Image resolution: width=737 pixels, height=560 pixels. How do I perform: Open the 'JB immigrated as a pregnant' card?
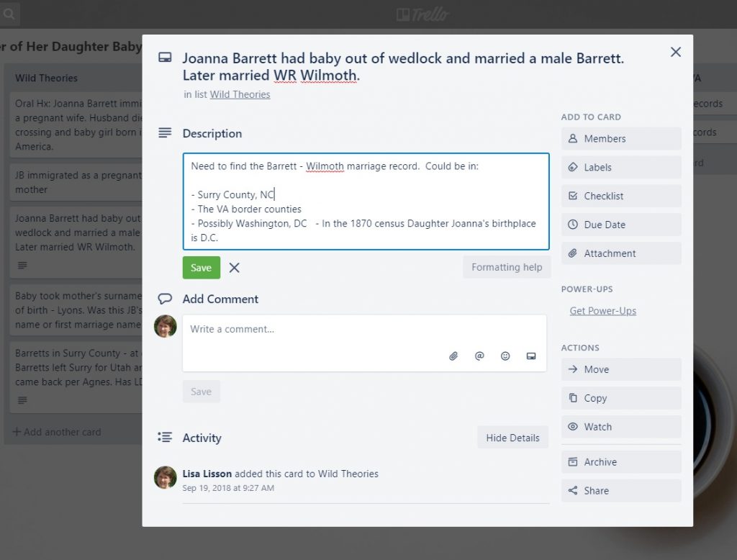[x=76, y=182]
